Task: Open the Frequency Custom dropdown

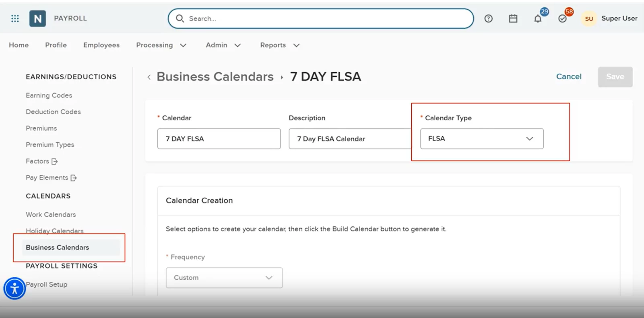Action: (x=224, y=278)
